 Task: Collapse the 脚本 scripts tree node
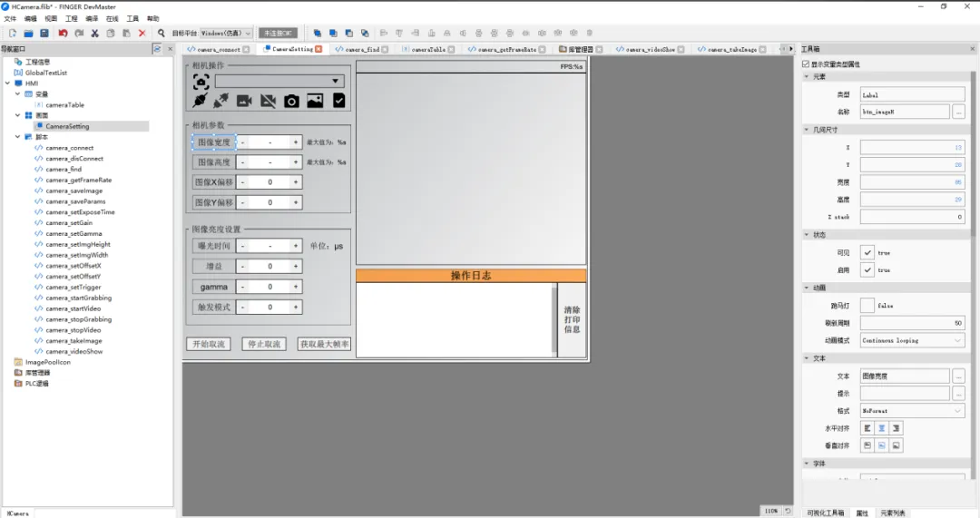(x=17, y=137)
